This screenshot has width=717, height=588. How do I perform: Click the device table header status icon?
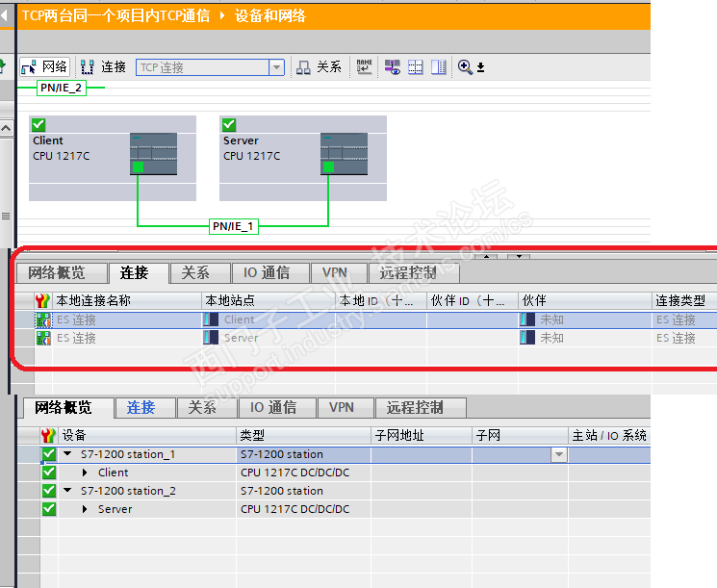(48, 435)
